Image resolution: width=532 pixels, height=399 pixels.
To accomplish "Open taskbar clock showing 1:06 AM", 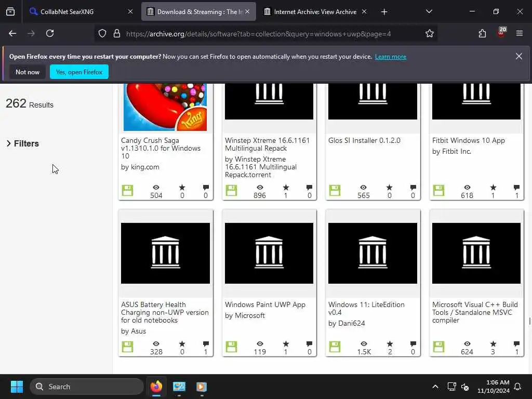I will coord(494,387).
